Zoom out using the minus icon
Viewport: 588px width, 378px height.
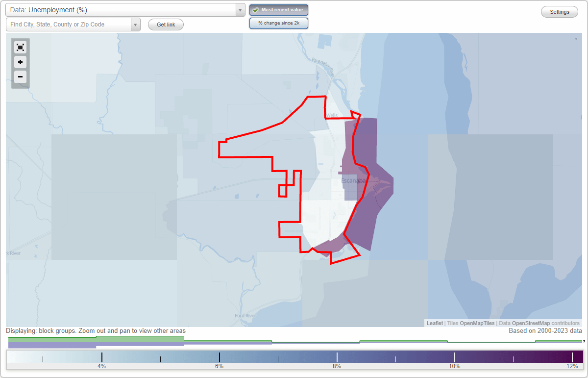coord(20,77)
